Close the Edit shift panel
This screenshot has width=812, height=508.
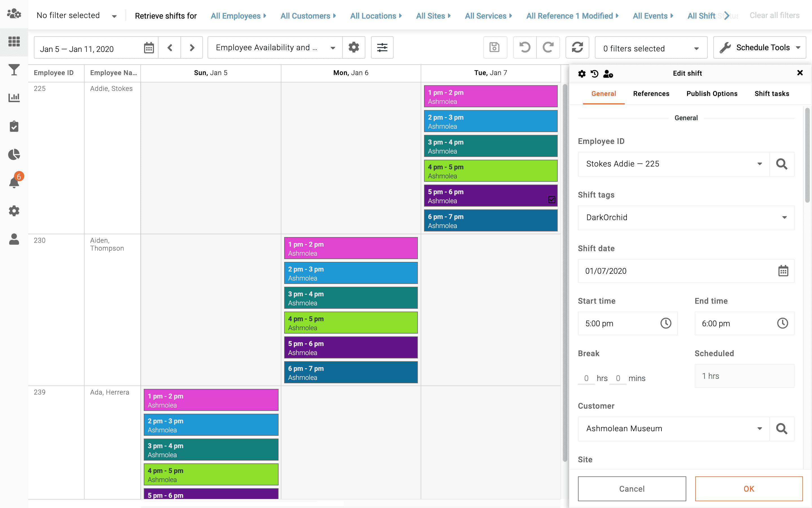pos(800,73)
